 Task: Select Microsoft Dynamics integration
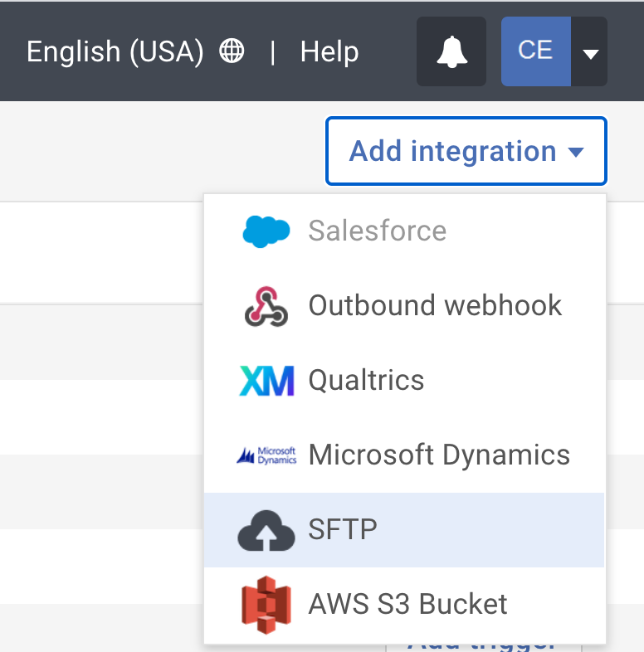tap(404, 455)
